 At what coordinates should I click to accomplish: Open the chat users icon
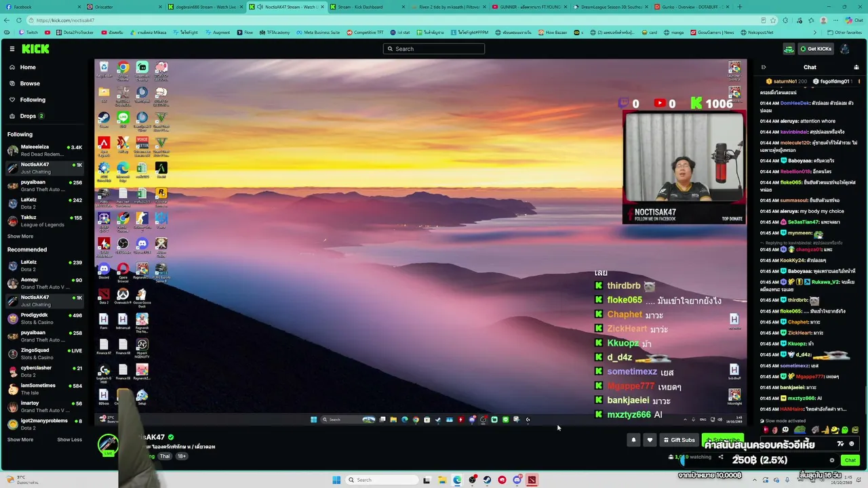pos(856,67)
